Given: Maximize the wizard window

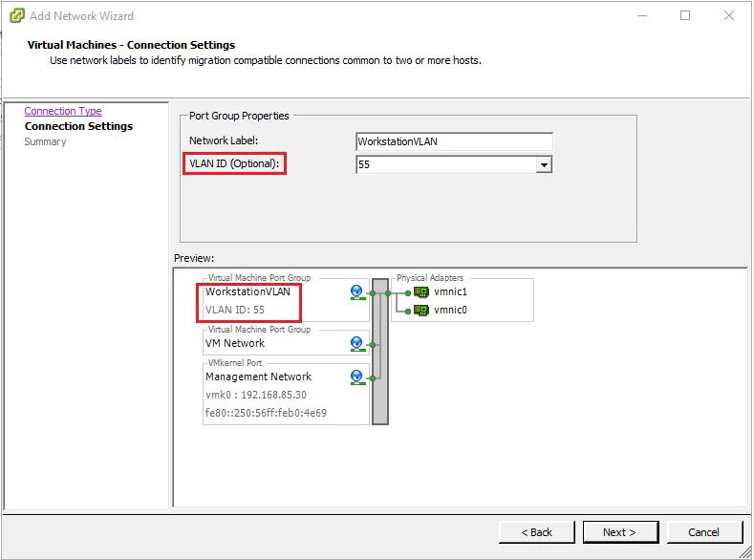Looking at the screenshot, I should pyautogui.click(x=685, y=15).
